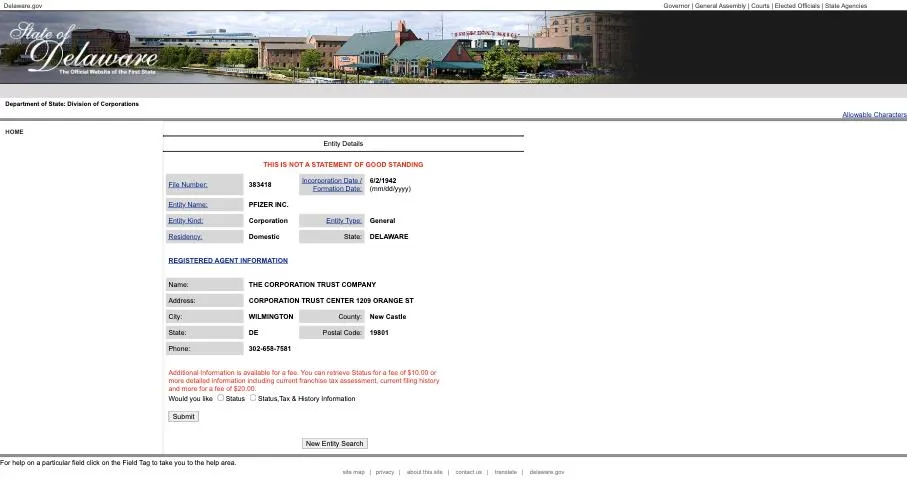Open the about this site footer link

[425, 472]
